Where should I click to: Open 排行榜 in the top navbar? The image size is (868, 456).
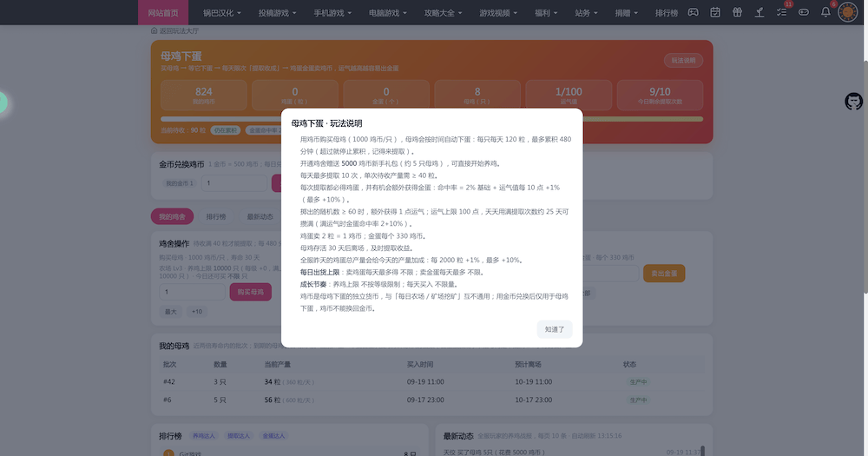point(667,13)
